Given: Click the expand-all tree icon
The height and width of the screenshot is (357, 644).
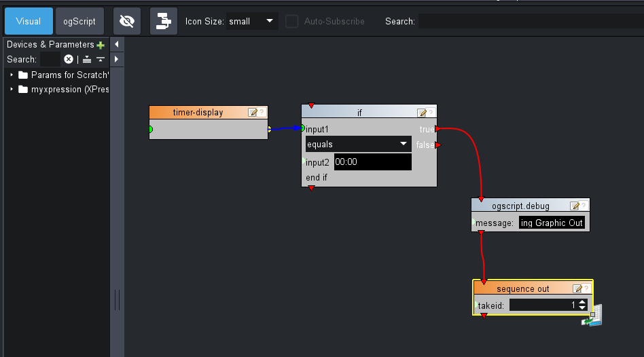Looking at the screenshot, I should point(87,60).
